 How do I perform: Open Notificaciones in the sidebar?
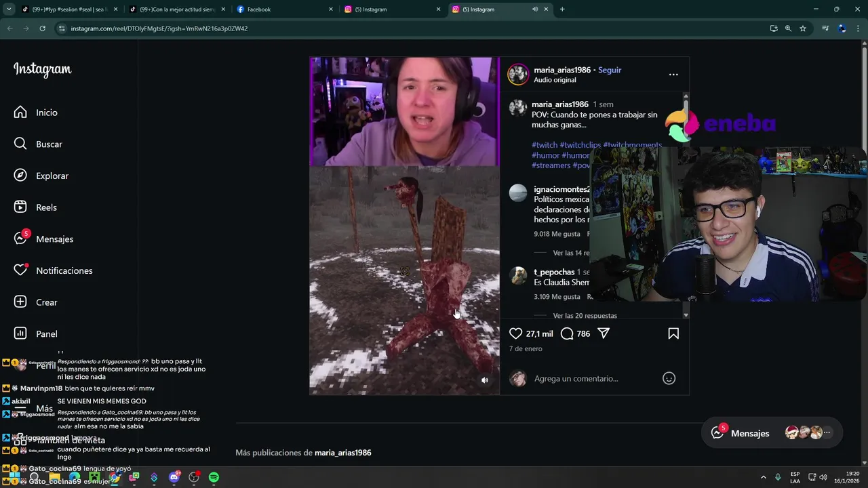tap(54, 270)
